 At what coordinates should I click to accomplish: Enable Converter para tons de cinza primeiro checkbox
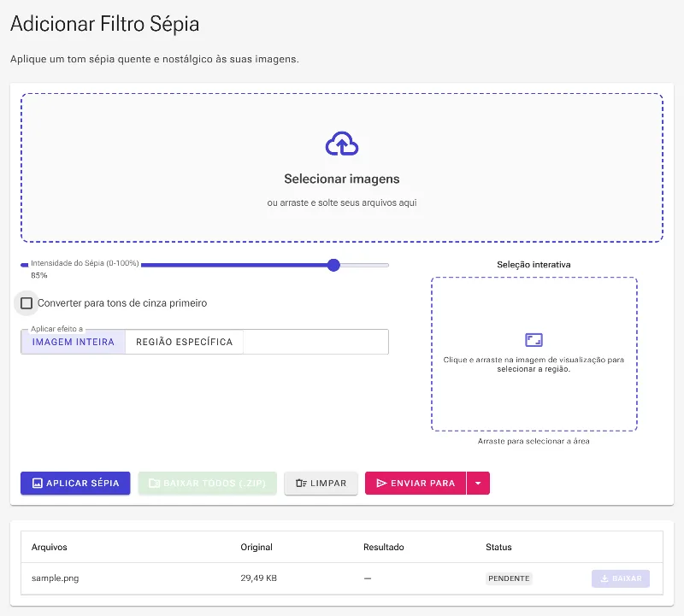click(27, 303)
